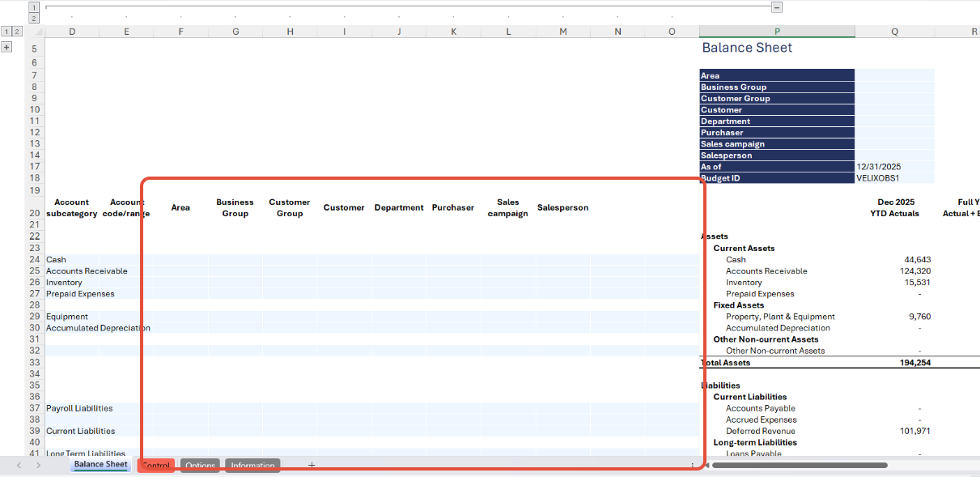Click the Other Non-current Assets row label
Viewport: 980px width, 477px height.
(775, 351)
